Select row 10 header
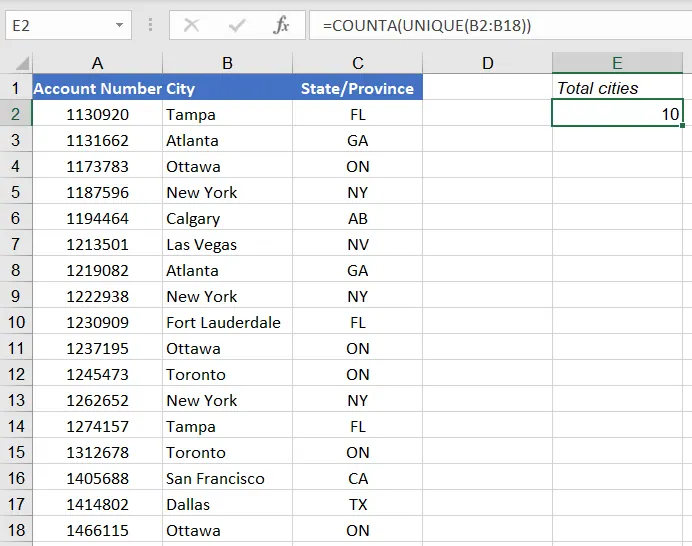Viewport: 692px width, 546px height. point(16,322)
